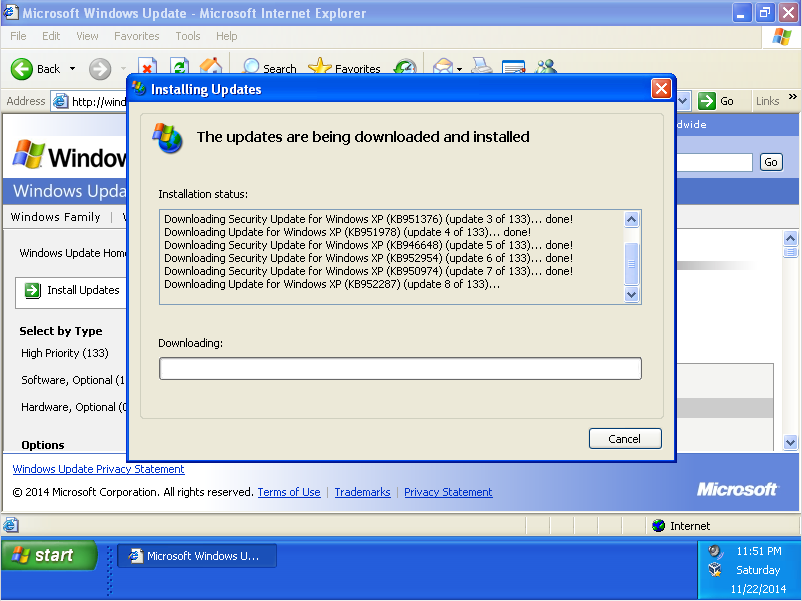The image size is (802, 601).
Task: Click status list scroll down arrow
Action: (632, 295)
